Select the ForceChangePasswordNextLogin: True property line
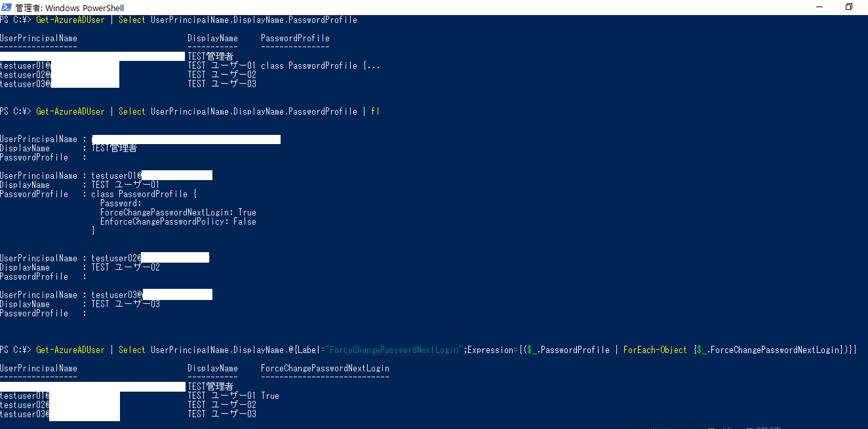The image size is (868, 429). 178,213
